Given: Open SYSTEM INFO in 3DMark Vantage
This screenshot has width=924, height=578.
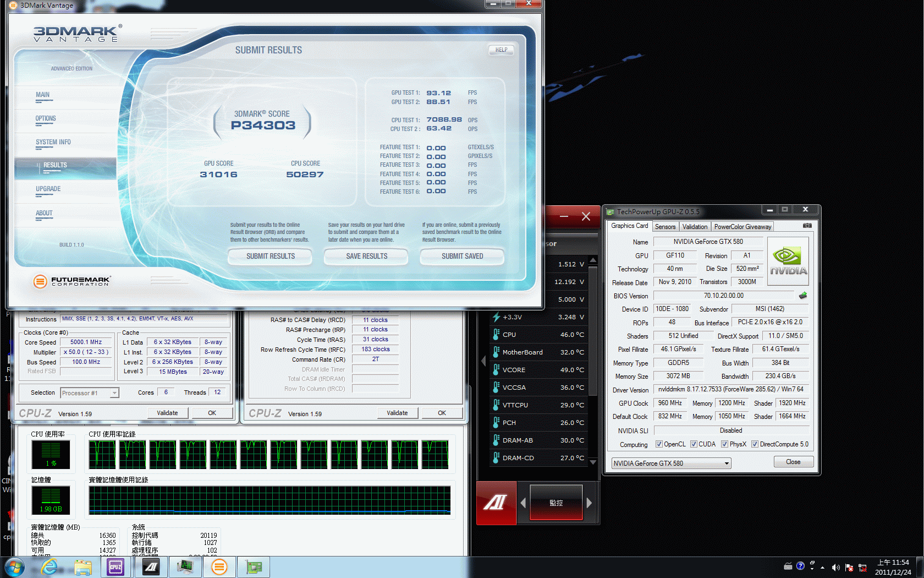Looking at the screenshot, I should click(x=53, y=142).
